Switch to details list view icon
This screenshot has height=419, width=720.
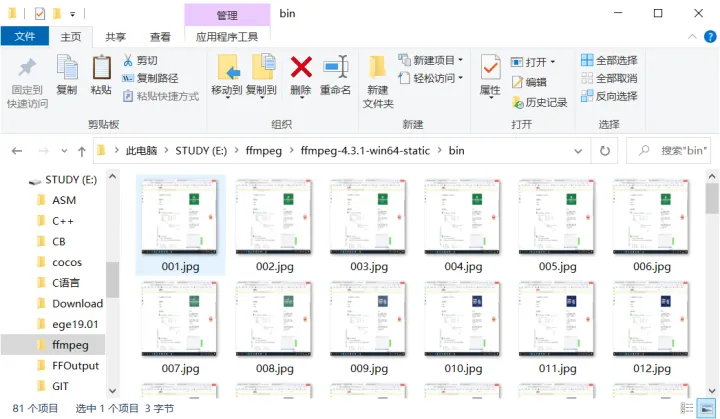[687, 408]
